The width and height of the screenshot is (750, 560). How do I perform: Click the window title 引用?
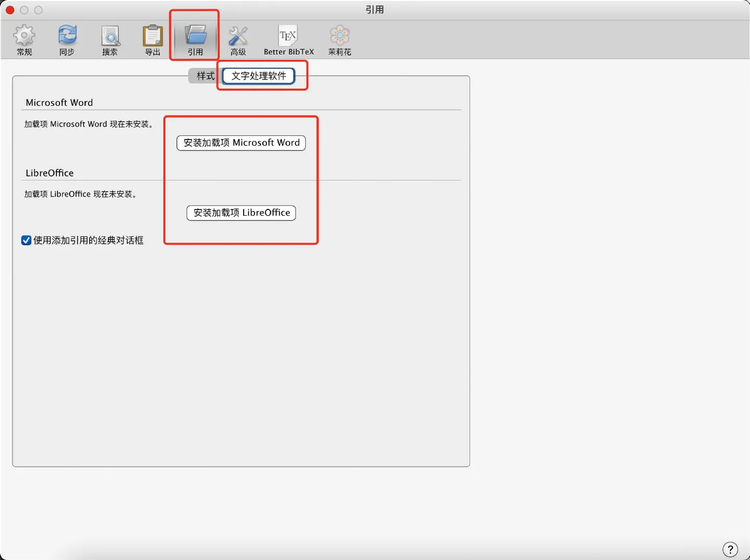(x=374, y=10)
